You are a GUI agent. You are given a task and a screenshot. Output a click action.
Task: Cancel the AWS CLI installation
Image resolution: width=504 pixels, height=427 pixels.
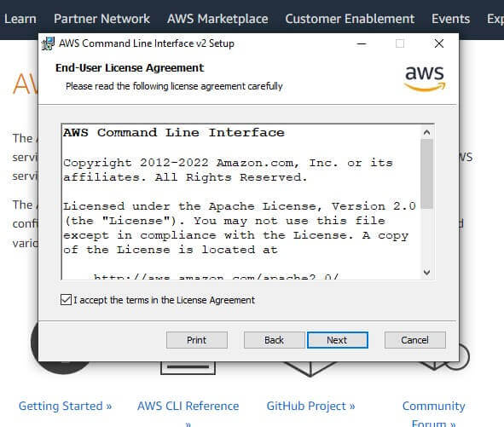(x=415, y=340)
